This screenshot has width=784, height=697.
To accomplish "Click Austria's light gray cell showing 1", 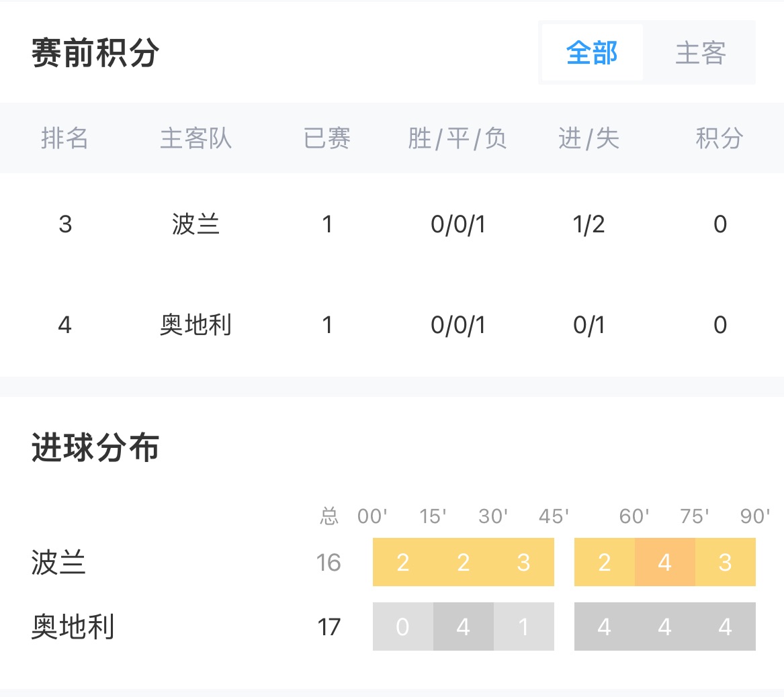I will click(523, 626).
